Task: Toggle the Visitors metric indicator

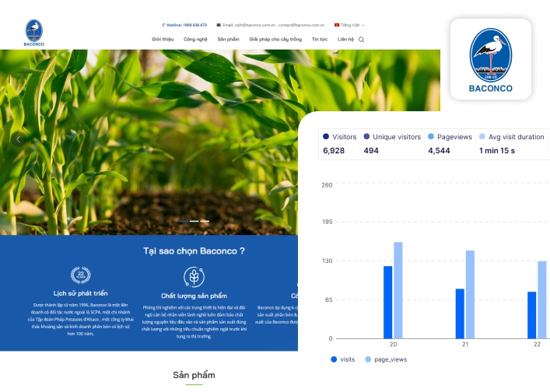Action: point(327,137)
